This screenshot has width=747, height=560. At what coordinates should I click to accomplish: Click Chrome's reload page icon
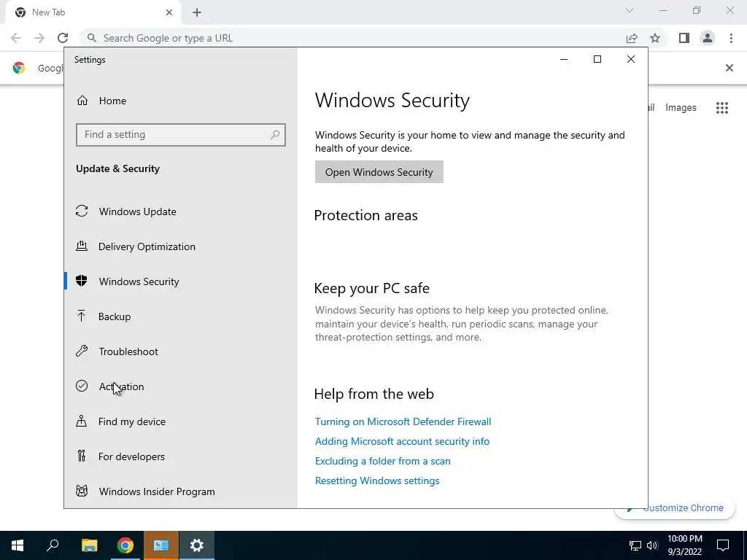[63, 38]
